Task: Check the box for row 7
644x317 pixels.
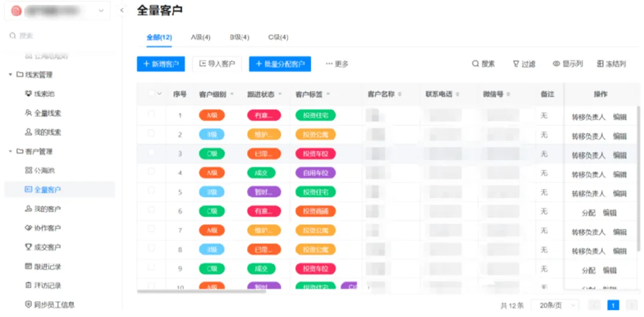Action: (151, 229)
